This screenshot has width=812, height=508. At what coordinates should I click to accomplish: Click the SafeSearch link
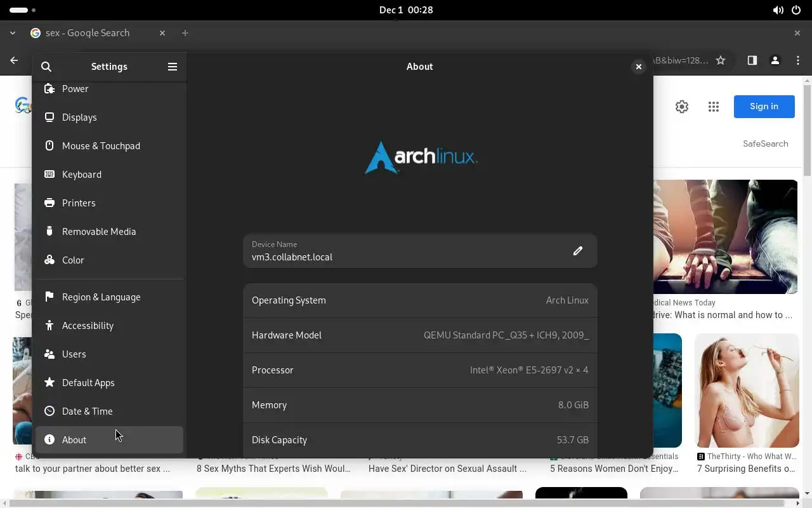pyautogui.click(x=766, y=144)
